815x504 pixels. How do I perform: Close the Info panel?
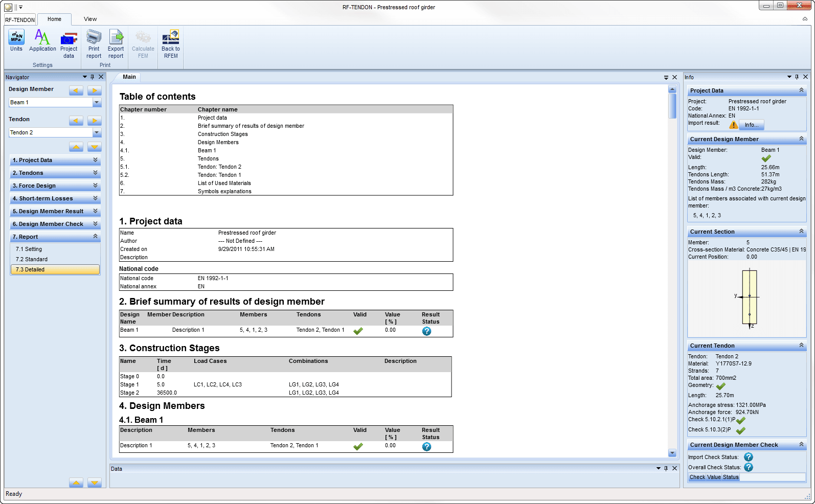point(806,77)
